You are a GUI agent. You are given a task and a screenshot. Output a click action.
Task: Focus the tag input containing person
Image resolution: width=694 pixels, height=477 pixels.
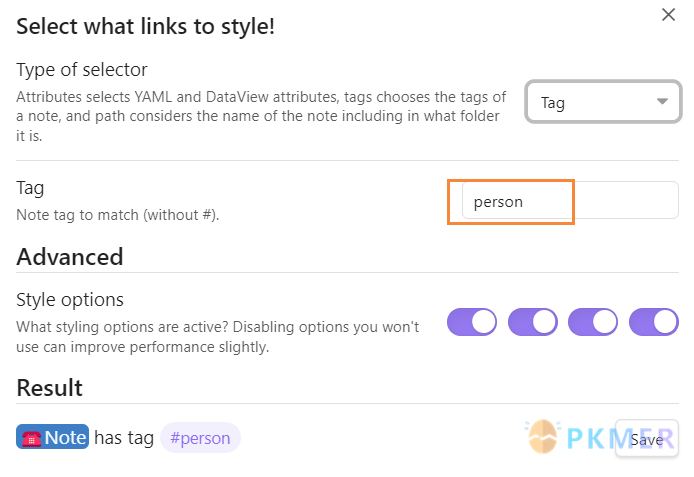tap(570, 200)
